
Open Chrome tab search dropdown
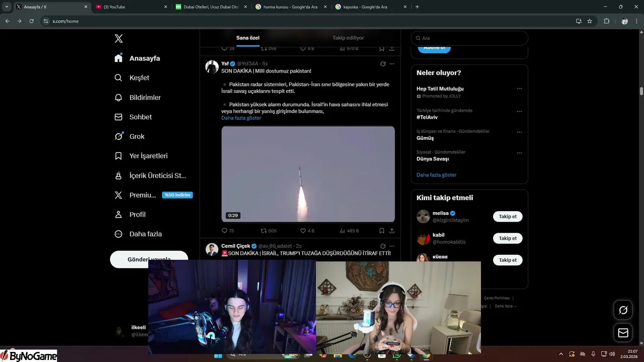click(x=7, y=7)
